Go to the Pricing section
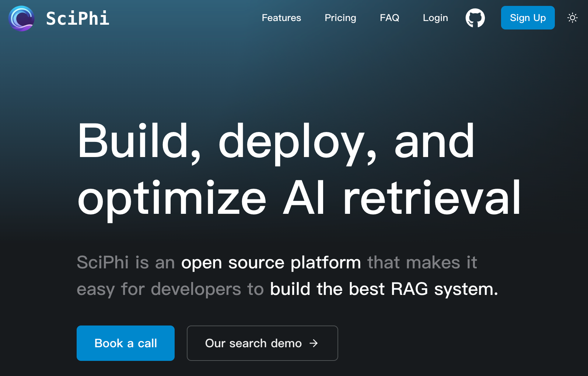Viewport: 588px width, 376px height. 340,18
